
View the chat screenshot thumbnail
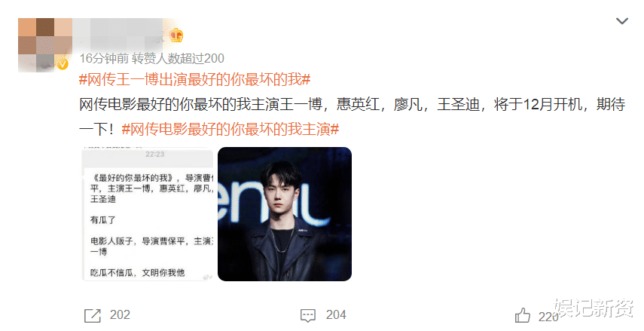[x=148, y=214]
